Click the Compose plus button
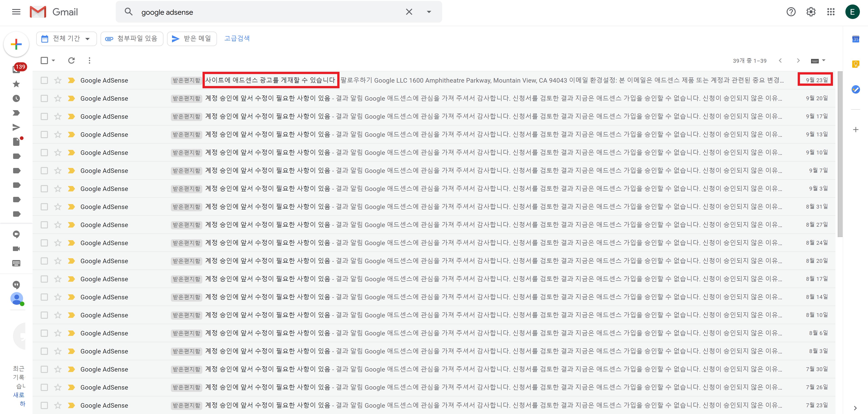The width and height of the screenshot is (868, 414). tap(16, 44)
